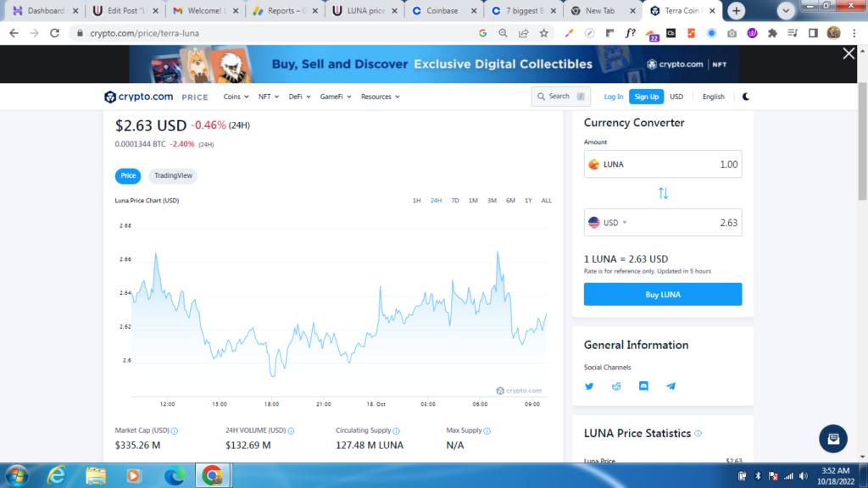Screen dimensions: 868x488
Task: Open the tab search dropdown arrow
Action: (x=786, y=10)
